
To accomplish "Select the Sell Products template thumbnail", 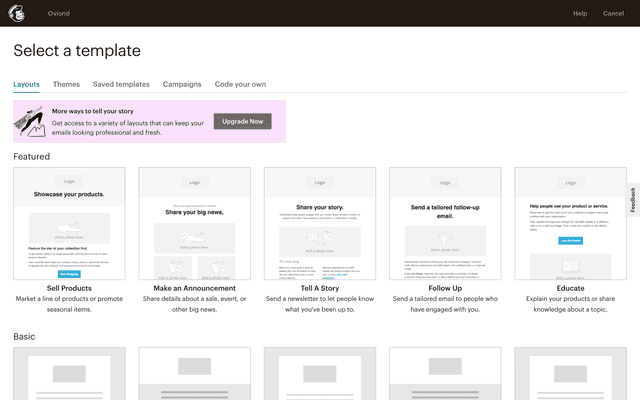I will point(69,223).
